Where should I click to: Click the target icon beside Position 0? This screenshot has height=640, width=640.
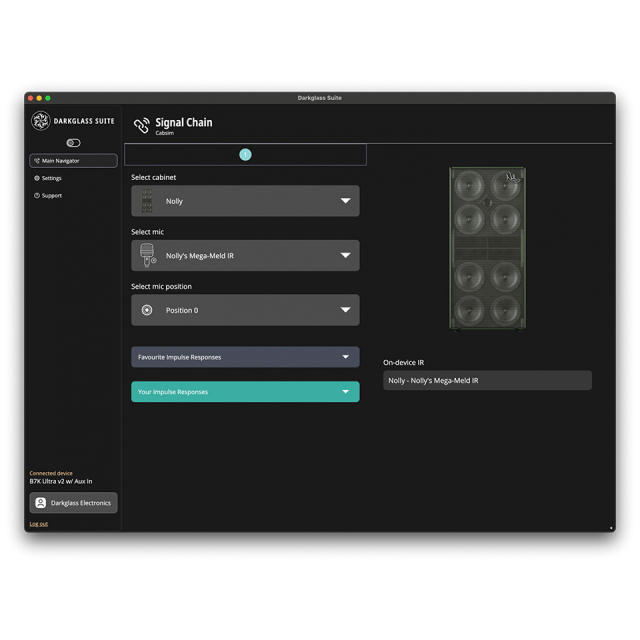click(147, 310)
